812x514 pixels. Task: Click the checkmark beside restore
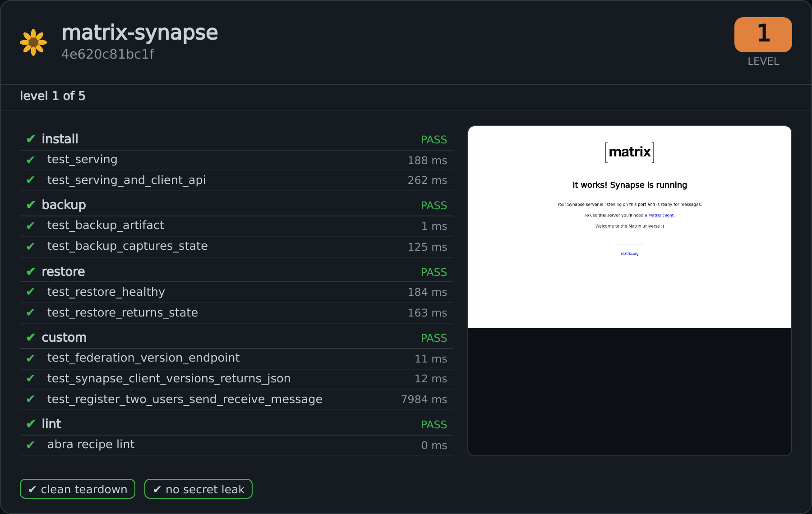(31, 271)
